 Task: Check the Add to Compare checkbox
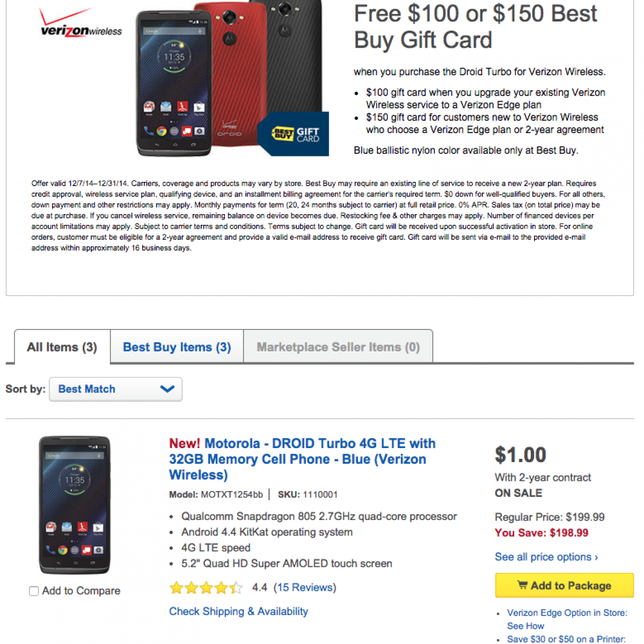34,591
